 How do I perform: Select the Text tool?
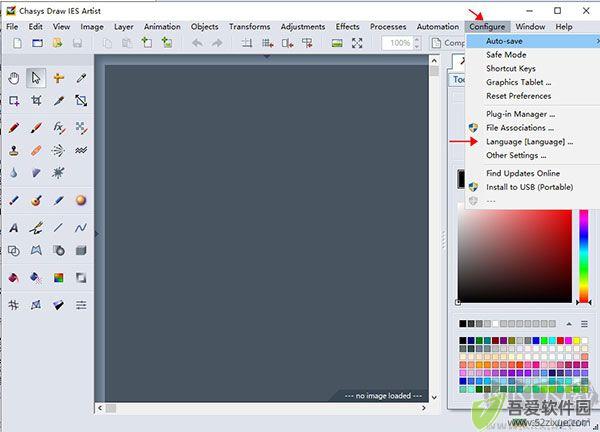click(x=14, y=228)
